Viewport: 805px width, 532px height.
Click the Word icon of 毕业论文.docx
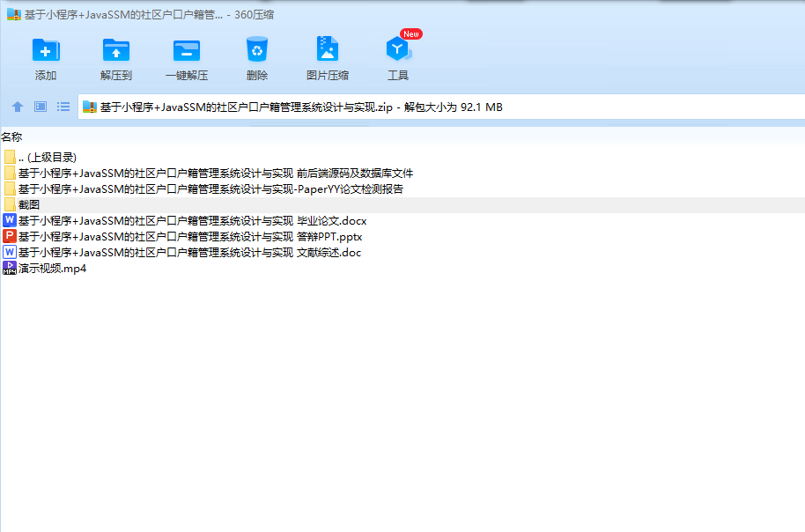(x=9, y=220)
